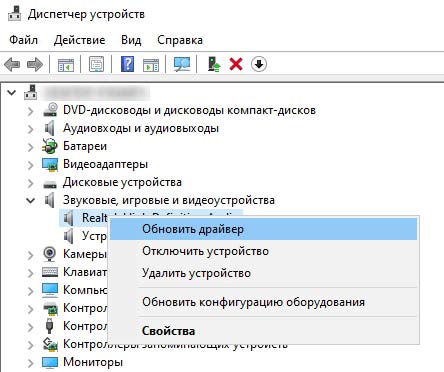Open the Вид menu
Screen dimensions: 444x372
pos(131,40)
